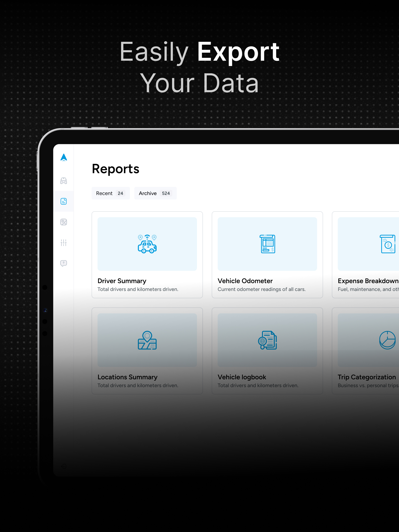Image resolution: width=399 pixels, height=532 pixels.
Task: Switch to the Archive tab
Action: [155, 193]
